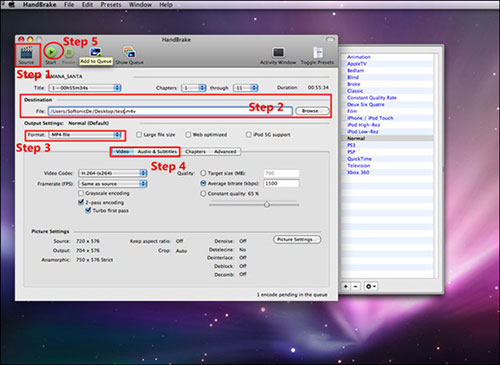500x365 pixels.
Task: Enable Grayscale encoding checkbox
Action: pyautogui.click(x=81, y=193)
